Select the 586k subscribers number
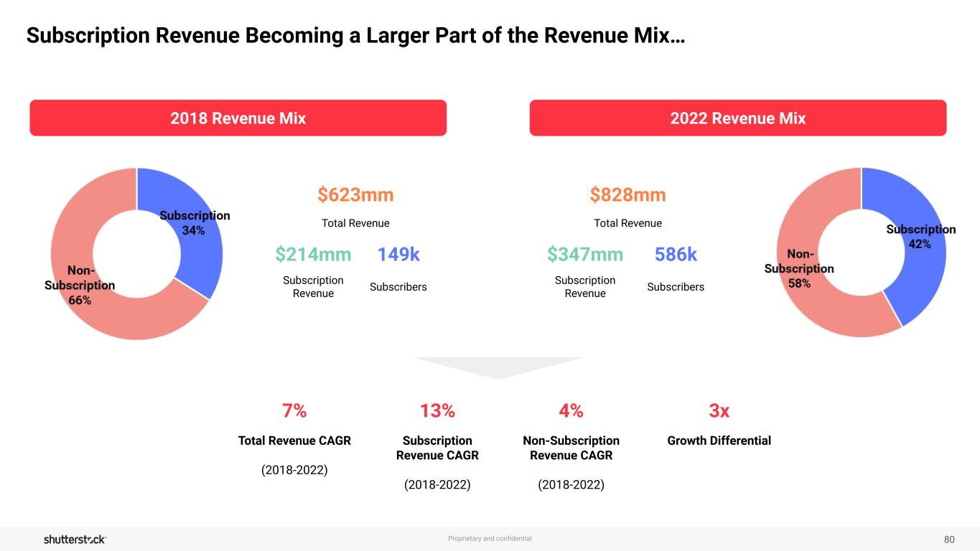The width and height of the screenshot is (980, 551). (x=676, y=255)
